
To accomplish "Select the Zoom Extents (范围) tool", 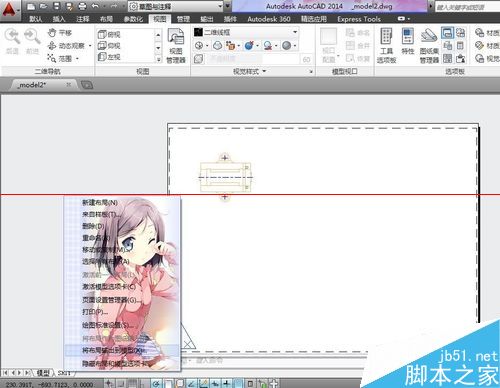I will [x=60, y=58].
